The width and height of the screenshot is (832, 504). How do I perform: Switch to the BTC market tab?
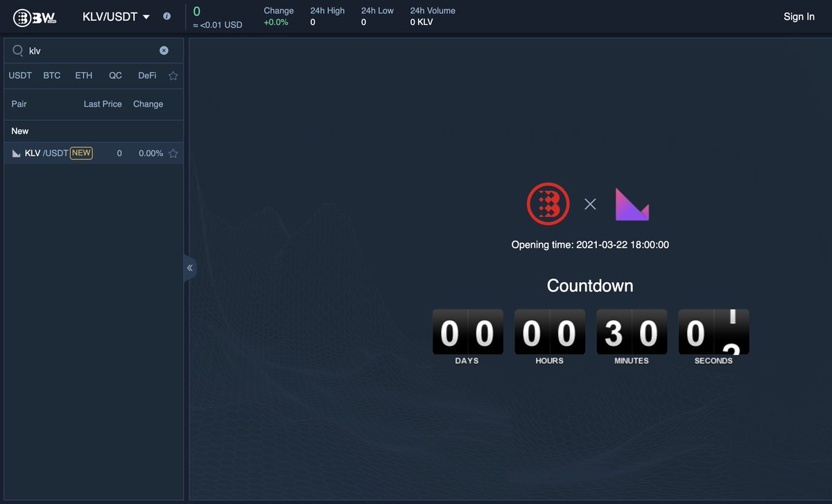[52, 76]
